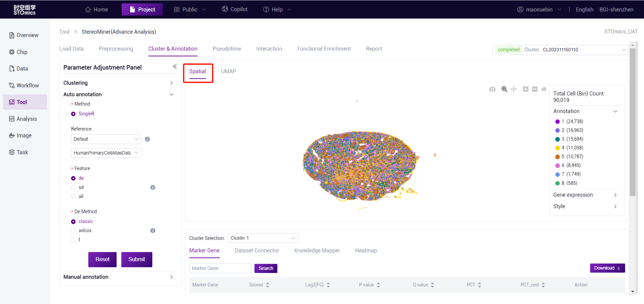Select SingleR method radio button
644x304 pixels.
pyautogui.click(x=73, y=114)
